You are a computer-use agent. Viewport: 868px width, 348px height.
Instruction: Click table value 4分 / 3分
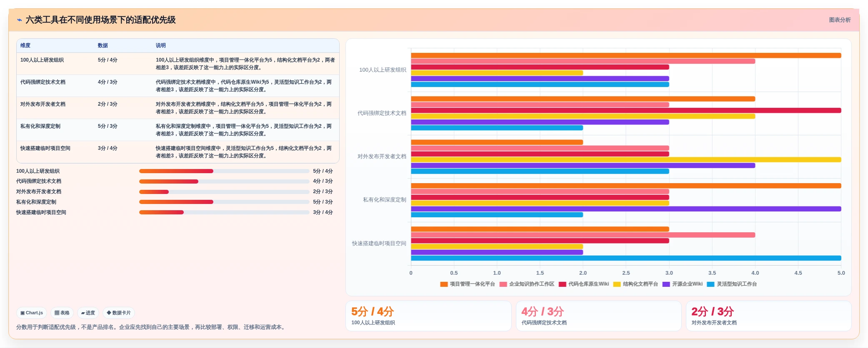(x=108, y=82)
